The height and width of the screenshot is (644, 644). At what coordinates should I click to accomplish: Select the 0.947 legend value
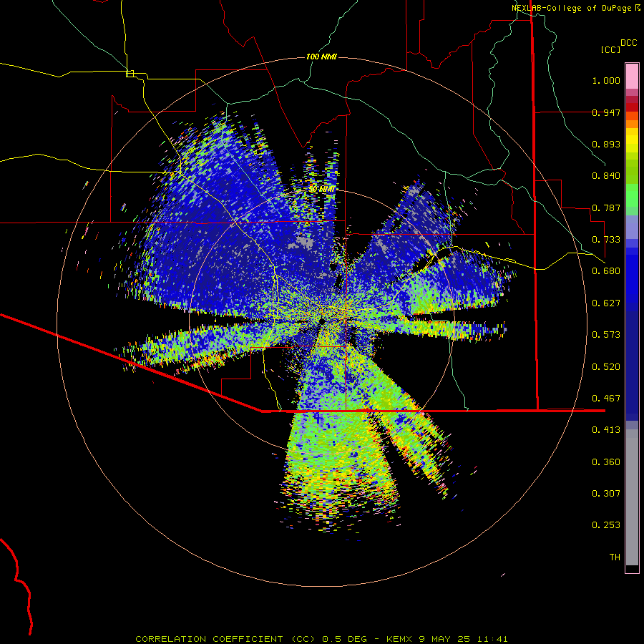[606, 112]
